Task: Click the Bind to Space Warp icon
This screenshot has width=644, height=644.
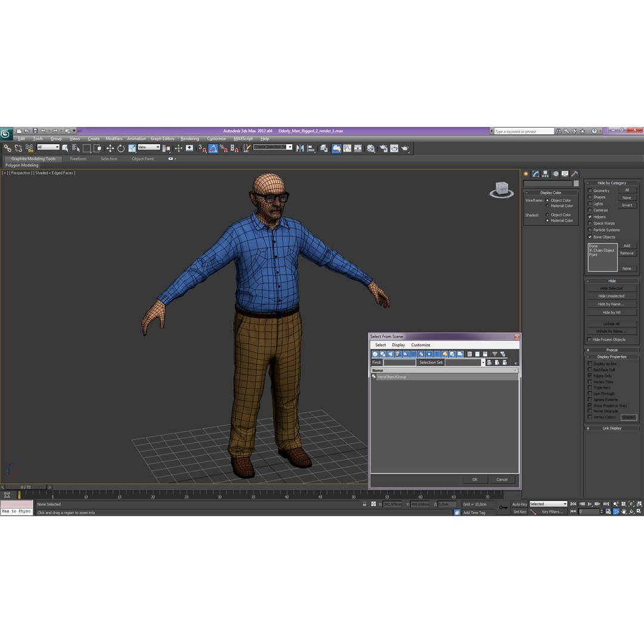Action: [29, 148]
